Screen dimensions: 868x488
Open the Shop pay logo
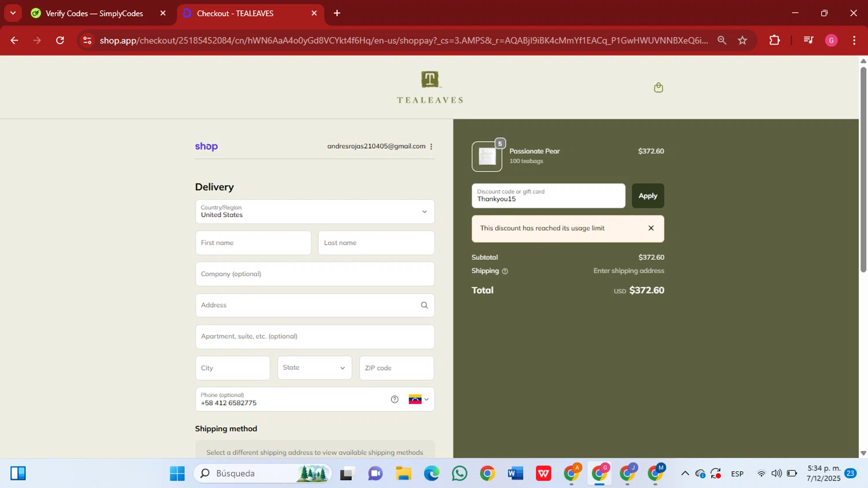(x=206, y=146)
